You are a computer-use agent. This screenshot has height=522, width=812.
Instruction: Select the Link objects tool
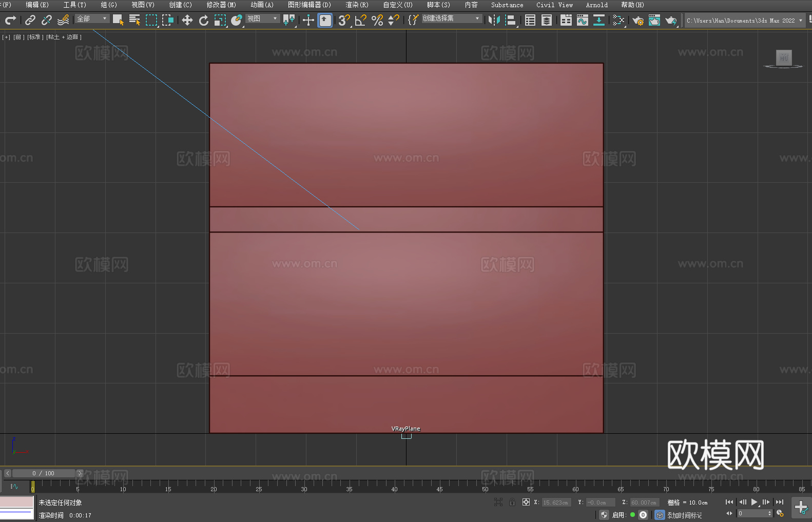pyautogui.click(x=30, y=20)
